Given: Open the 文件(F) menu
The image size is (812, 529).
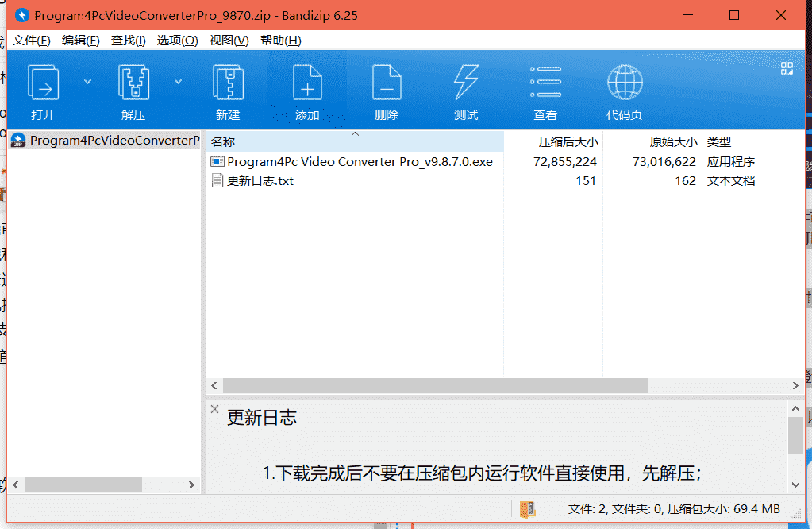Looking at the screenshot, I should coord(32,41).
